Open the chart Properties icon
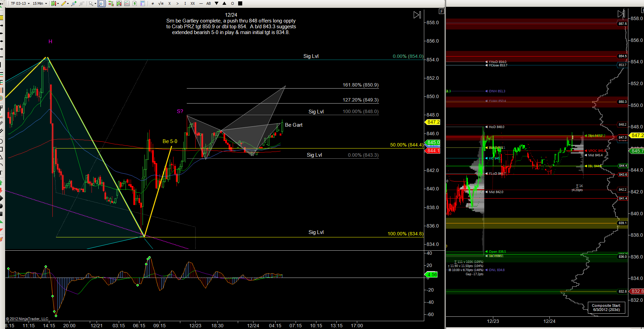The image size is (644, 329). pyautogui.click(x=143, y=3)
